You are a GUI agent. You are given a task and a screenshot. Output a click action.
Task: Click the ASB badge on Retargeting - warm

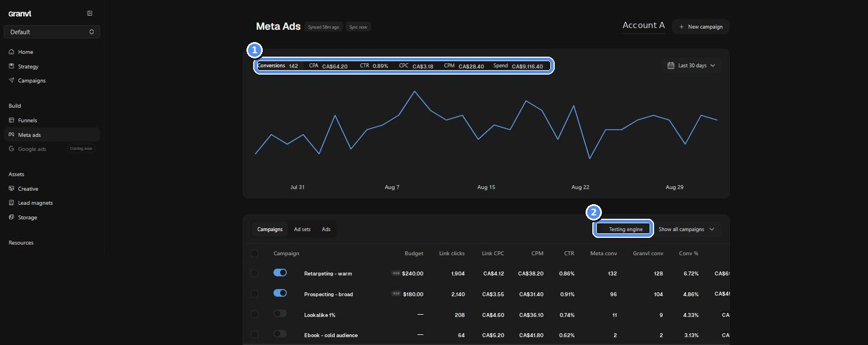point(396,273)
